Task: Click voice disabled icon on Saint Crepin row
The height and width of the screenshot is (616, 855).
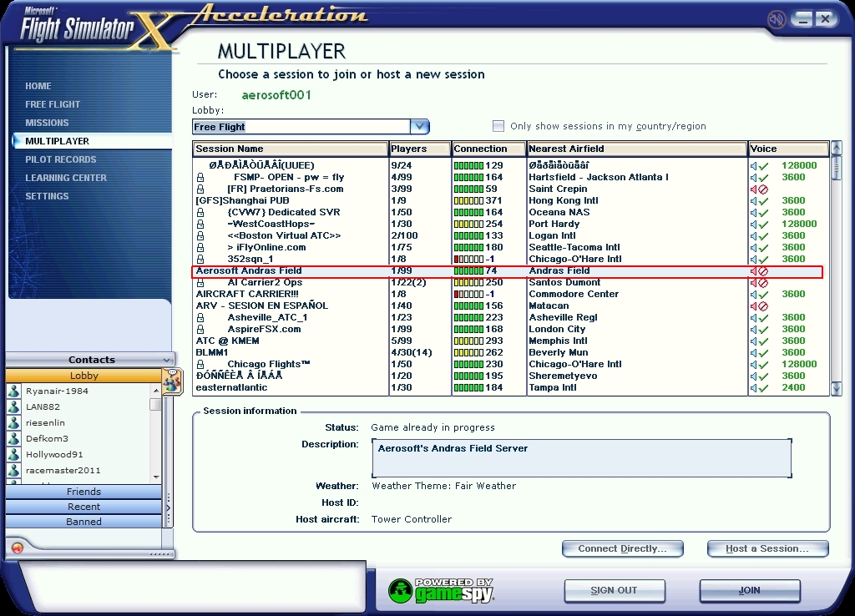Action: coord(759,189)
